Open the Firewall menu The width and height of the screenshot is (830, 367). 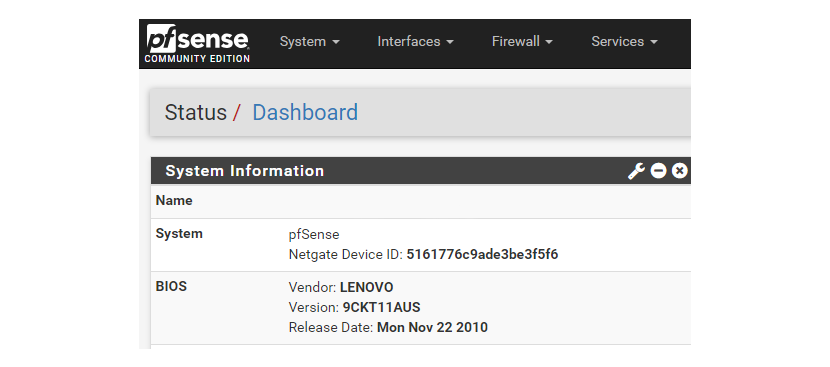click(x=522, y=41)
